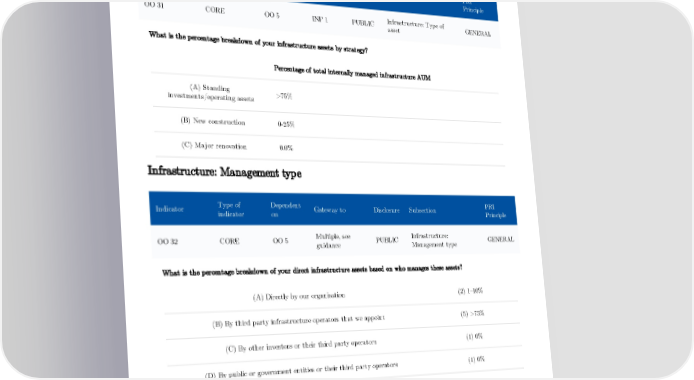Click OO 5 in the OO 31 row
Viewport: 694px width, 380px height.
click(272, 15)
